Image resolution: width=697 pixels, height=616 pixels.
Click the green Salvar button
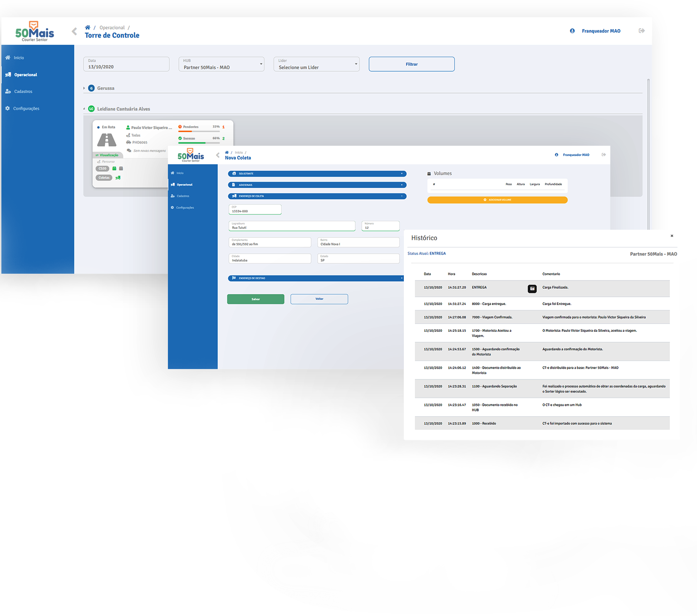tap(255, 299)
